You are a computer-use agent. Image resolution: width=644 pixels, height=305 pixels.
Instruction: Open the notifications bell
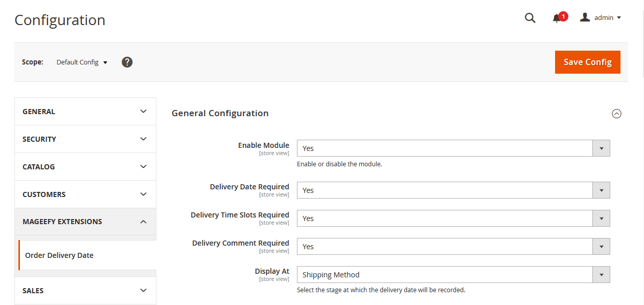pyautogui.click(x=557, y=18)
